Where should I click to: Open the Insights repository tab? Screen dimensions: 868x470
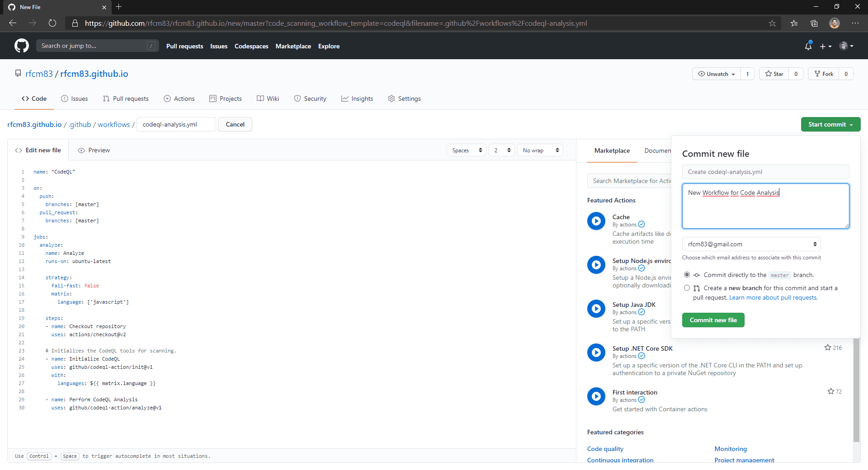pos(357,99)
